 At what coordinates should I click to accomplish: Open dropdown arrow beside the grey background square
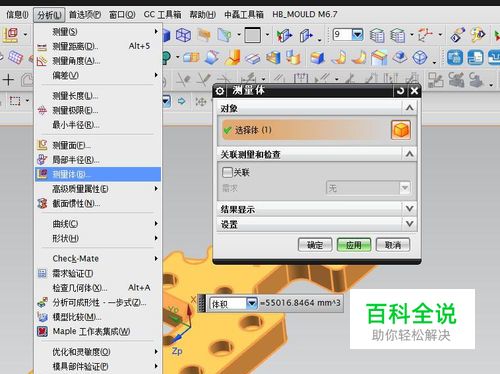pyautogui.click(x=267, y=35)
